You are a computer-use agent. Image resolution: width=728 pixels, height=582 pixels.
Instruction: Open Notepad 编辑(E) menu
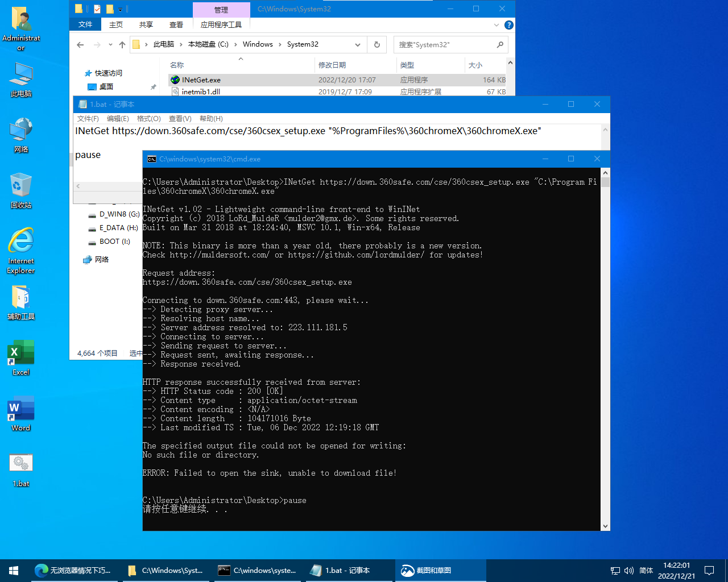tap(118, 119)
